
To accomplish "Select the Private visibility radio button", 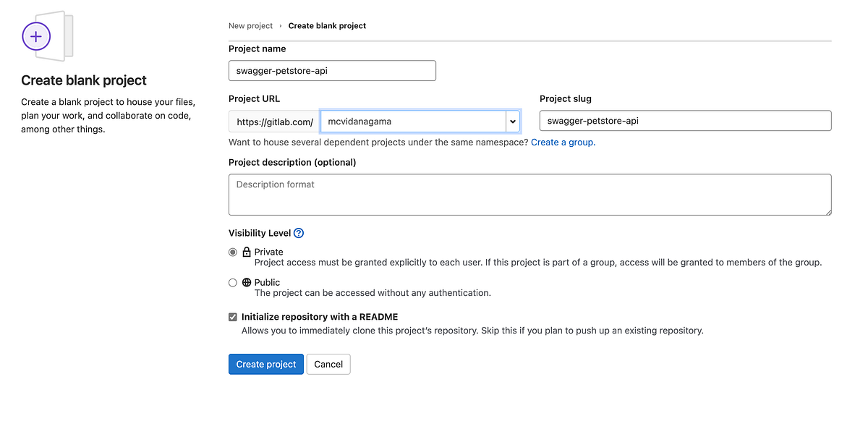I will tap(232, 252).
